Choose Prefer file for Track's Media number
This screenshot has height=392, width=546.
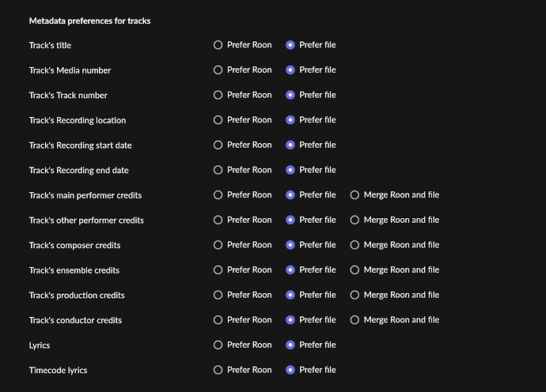290,70
